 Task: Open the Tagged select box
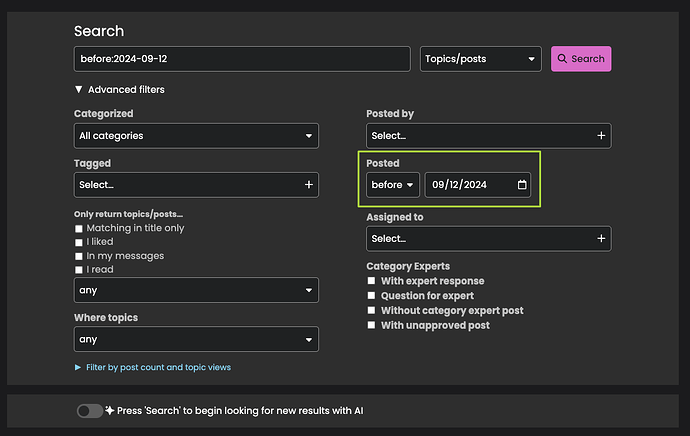tap(196, 185)
